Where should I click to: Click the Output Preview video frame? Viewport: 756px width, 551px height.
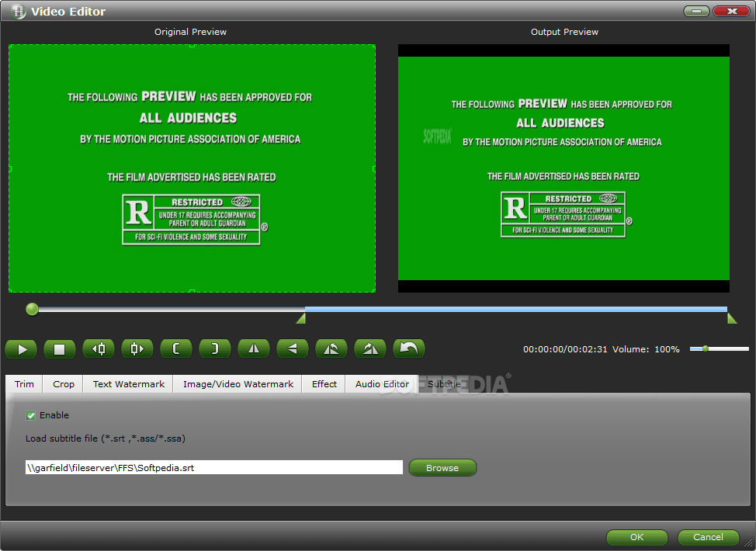click(564, 168)
